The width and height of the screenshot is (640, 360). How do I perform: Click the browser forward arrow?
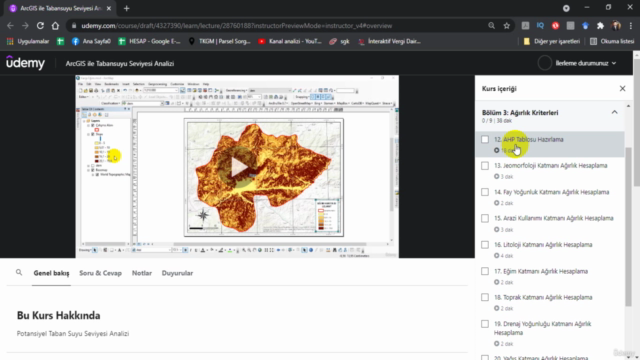[x=25, y=26]
